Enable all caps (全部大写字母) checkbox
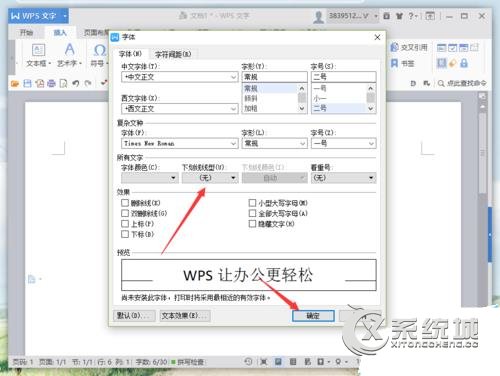This screenshot has width=500, height=376. pos(252,213)
